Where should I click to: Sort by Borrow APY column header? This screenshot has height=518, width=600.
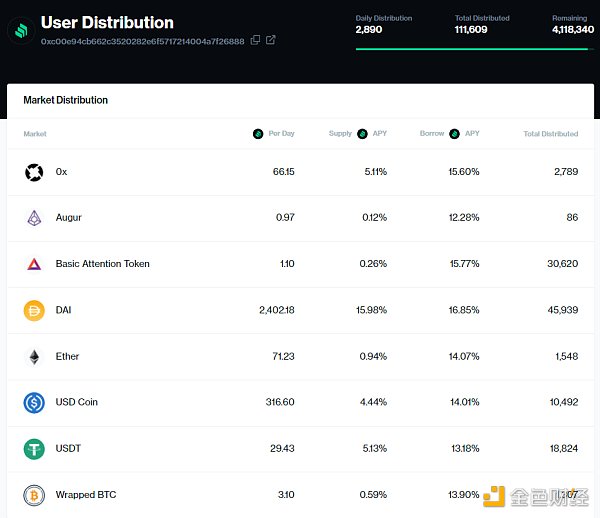(449, 133)
